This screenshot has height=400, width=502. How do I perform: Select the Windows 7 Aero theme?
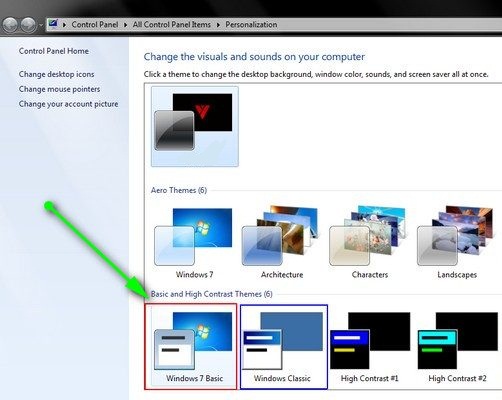pos(194,243)
